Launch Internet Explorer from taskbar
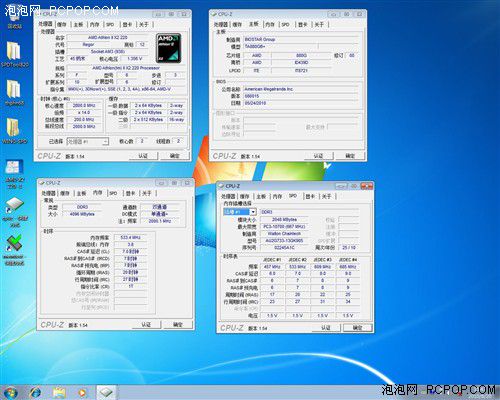 click(35, 393)
